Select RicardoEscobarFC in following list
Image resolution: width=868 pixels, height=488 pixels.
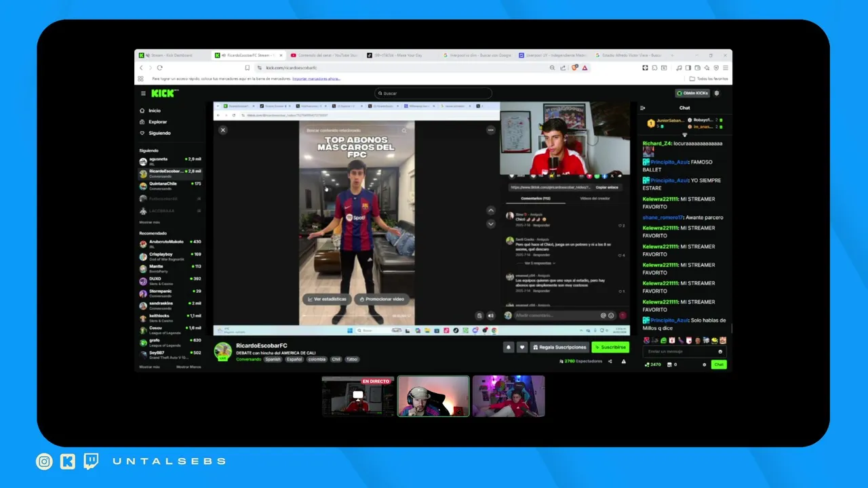tap(170, 173)
